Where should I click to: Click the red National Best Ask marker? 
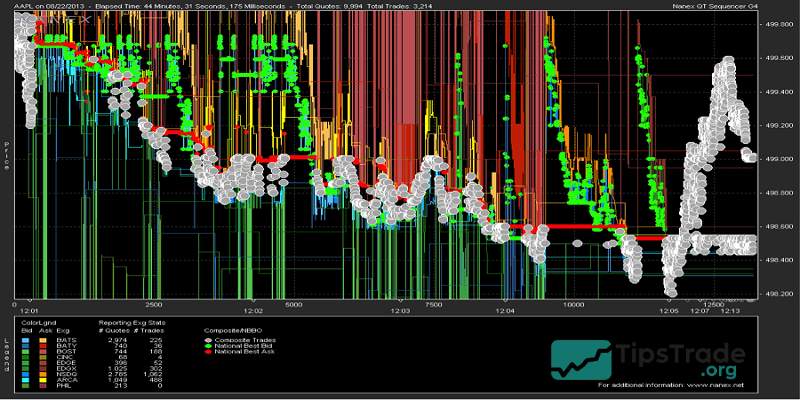pos(207,352)
